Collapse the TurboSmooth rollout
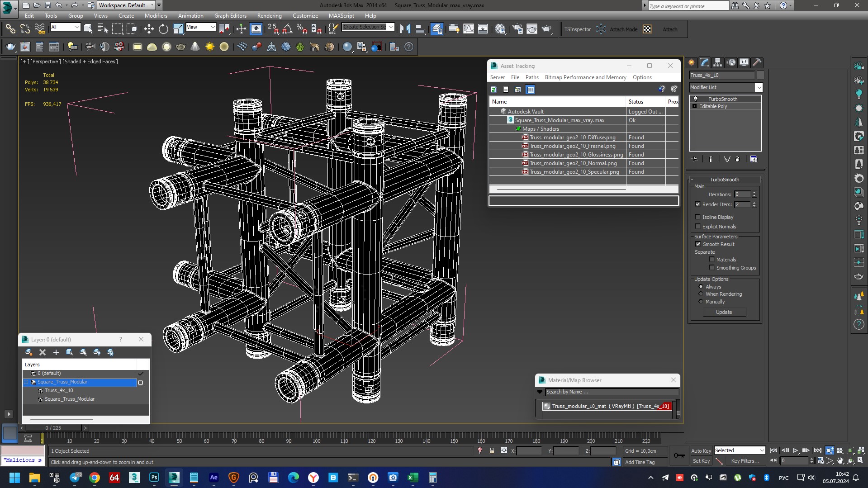Screen dimensions: 868x488 [x=724, y=180]
